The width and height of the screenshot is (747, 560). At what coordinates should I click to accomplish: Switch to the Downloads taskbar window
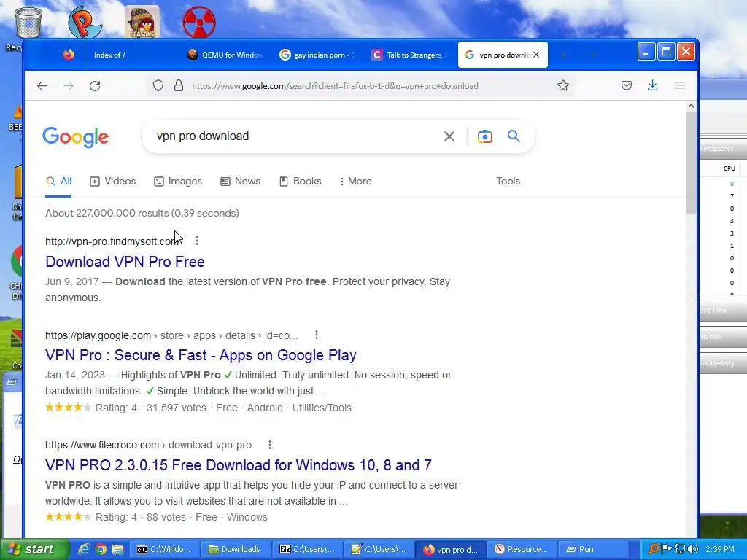[x=236, y=550]
